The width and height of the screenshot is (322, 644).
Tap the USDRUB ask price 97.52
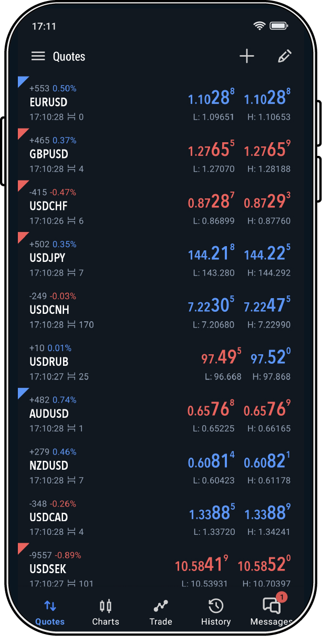(271, 358)
